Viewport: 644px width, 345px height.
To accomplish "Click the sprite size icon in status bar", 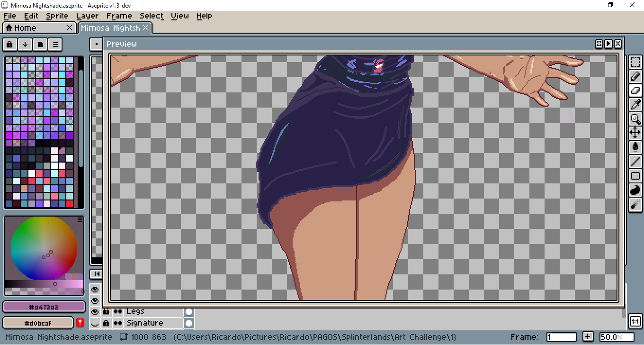I will 124,337.
